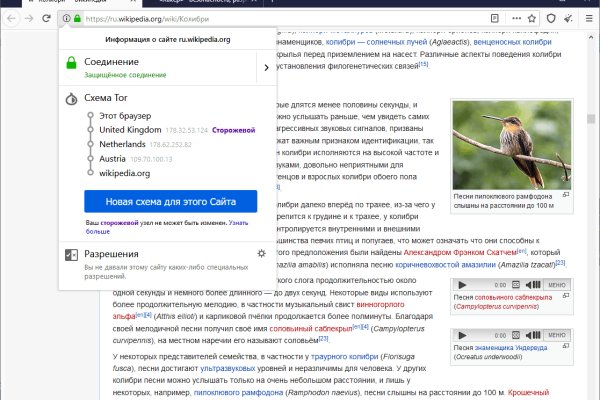Play the соловьиного сабликрыла song audio
This screenshot has height=400, width=600.
click(461, 286)
